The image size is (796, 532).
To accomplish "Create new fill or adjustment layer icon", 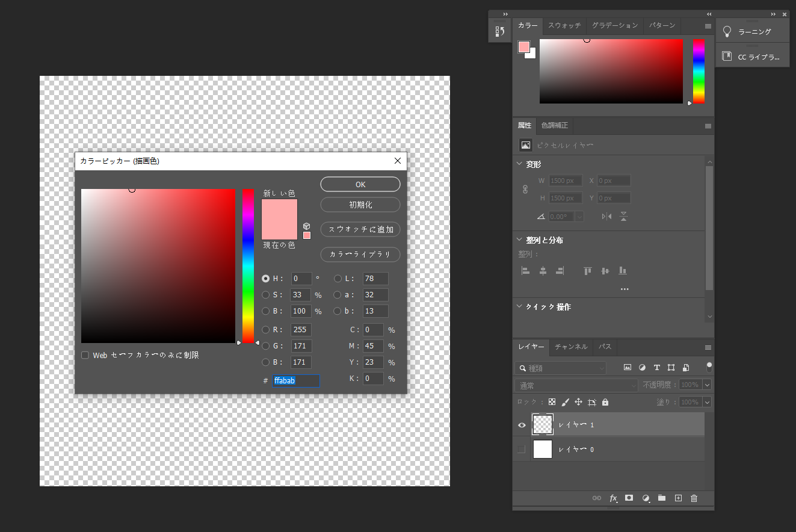I will pos(646,498).
